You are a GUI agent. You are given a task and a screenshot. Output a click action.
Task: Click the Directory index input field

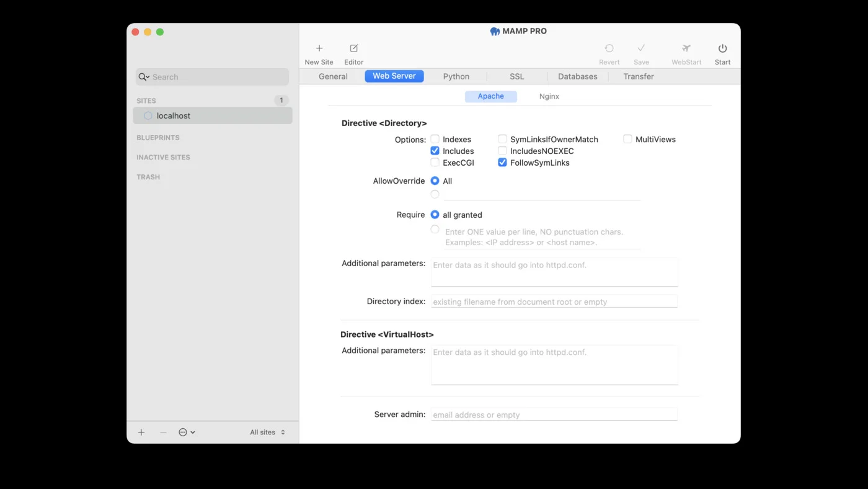point(554,302)
